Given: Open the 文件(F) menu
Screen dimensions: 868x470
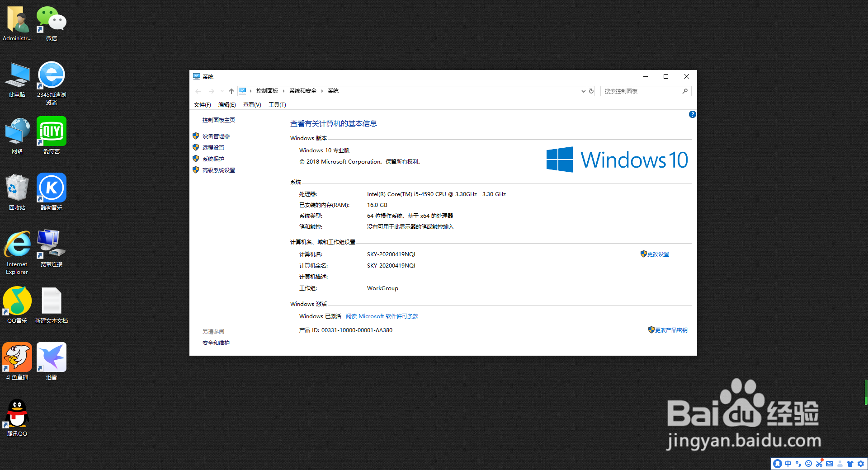Looking at the screenshot, I should 202,105.
